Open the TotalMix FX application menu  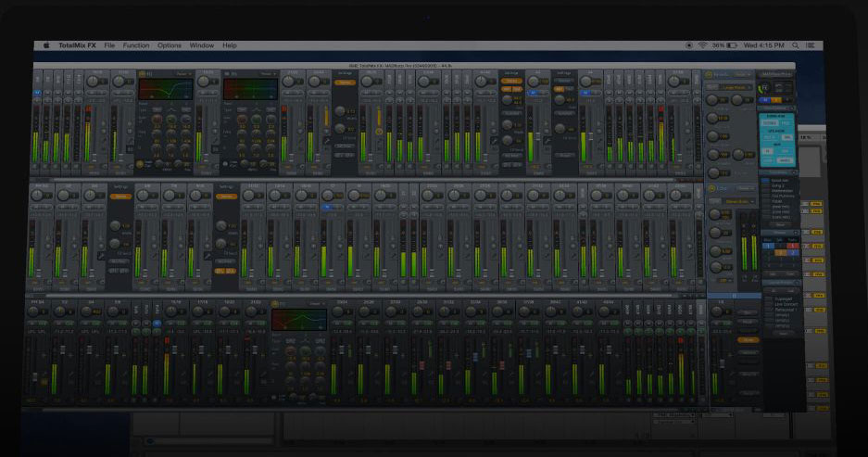coord(77,45)
